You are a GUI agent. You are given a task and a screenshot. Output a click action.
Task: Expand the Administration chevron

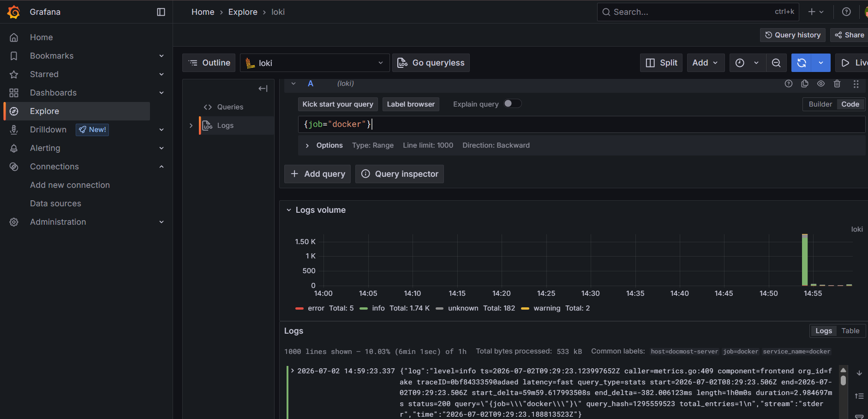pyautogui.click(x=162, y=222)
